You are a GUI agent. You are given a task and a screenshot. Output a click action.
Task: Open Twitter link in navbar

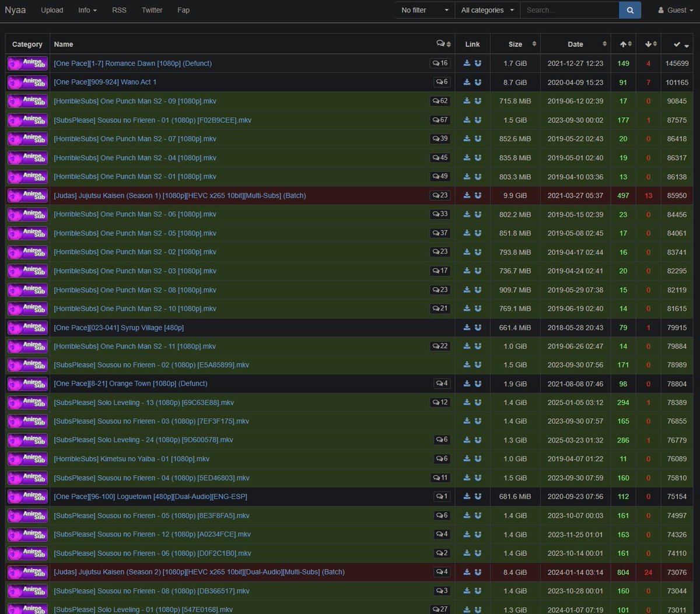pyautogui.click(x=152, y=10)
